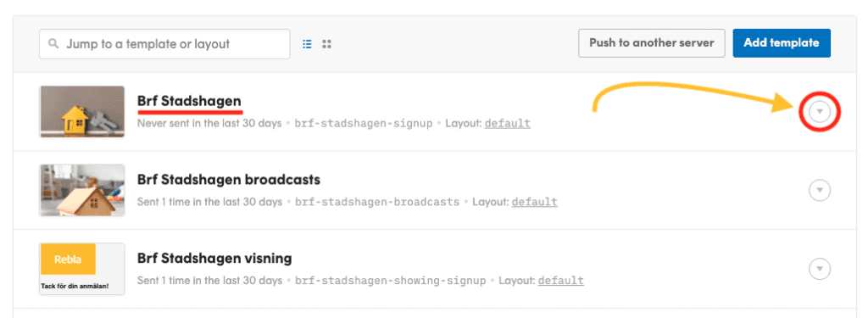
Task: Click default layout link for broadcasts template
Action: (534, 202)
